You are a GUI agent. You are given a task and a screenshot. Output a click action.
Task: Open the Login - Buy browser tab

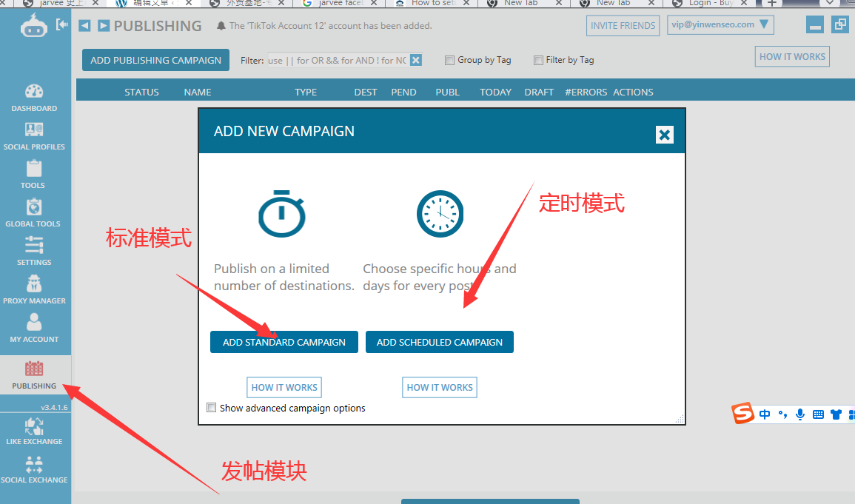pyautogui.click(x=707, y=4)
